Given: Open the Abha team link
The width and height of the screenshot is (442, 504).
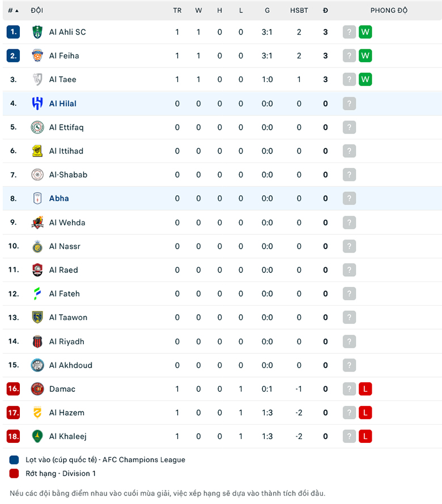Looking at the screenshot, I should click(59, 199).
